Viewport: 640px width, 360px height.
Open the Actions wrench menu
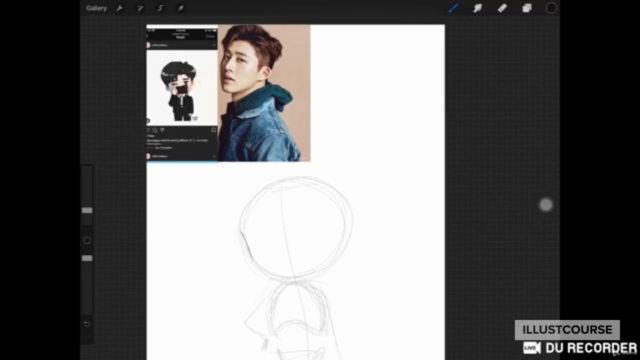120,8
